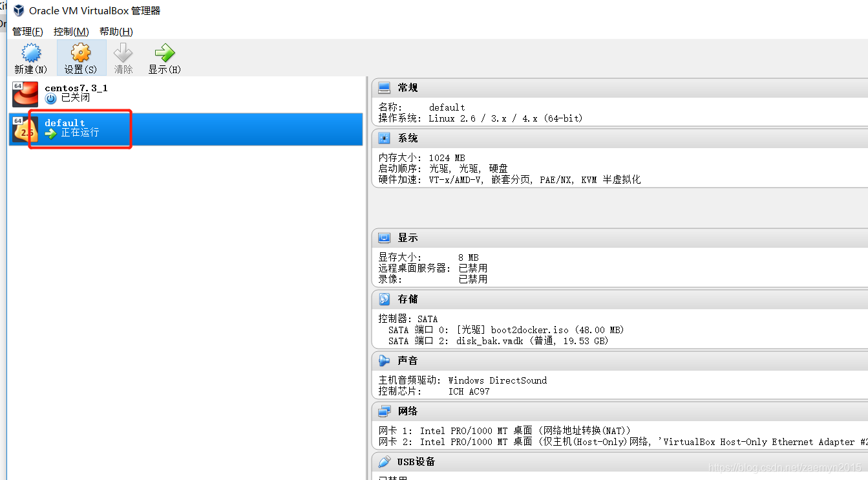
Task: Click the '控制器: SATA' line
Action: pos(408,319)
